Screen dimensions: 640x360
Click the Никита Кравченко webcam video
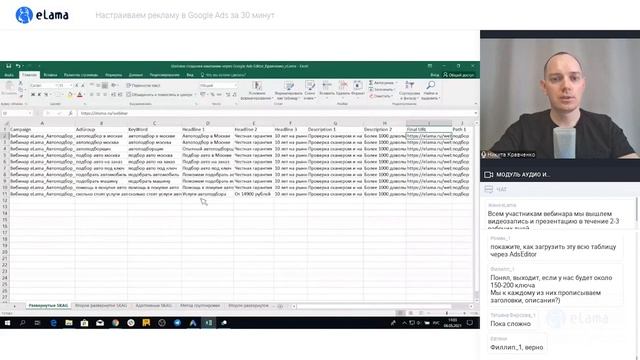pos(560,98)
